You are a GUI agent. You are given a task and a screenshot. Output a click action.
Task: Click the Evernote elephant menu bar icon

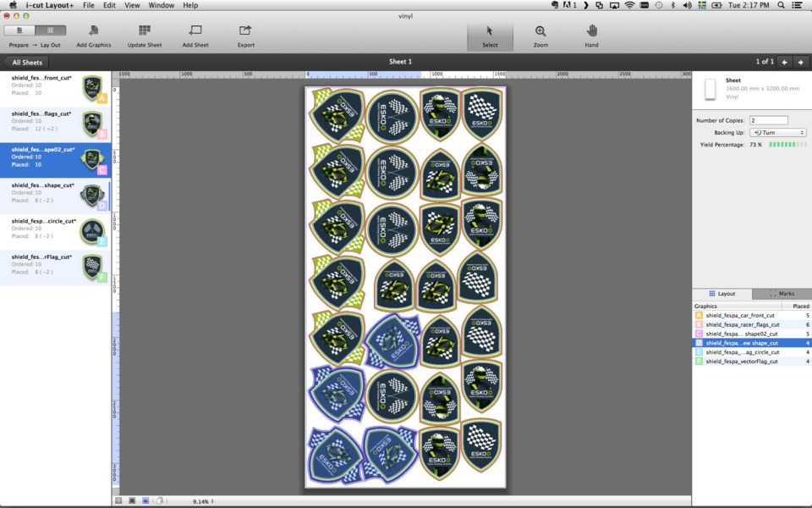tap(554, 5)
